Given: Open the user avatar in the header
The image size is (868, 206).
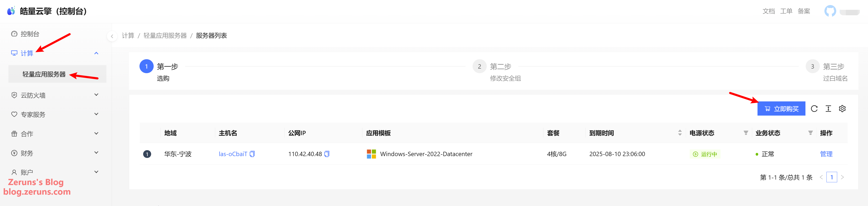Looking at the screenshot, I should pyautogui.click(x=830, y=11).
